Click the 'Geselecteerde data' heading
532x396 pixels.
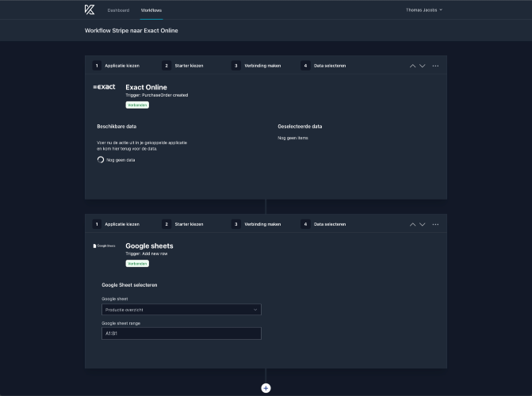pos(300,127)
